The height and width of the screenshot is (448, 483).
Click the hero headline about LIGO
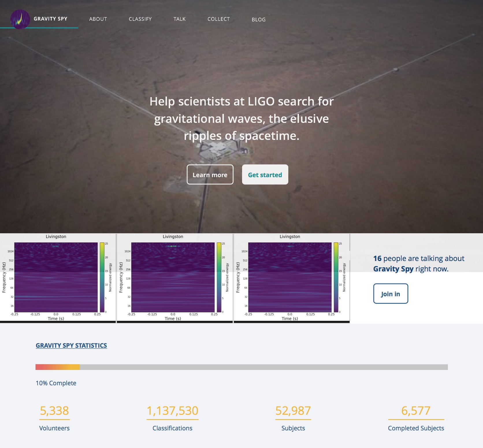[241, 119]
